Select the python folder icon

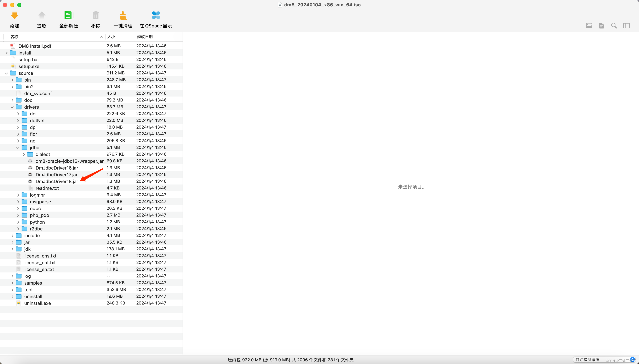pyautogui.click(x=25, y=222)
